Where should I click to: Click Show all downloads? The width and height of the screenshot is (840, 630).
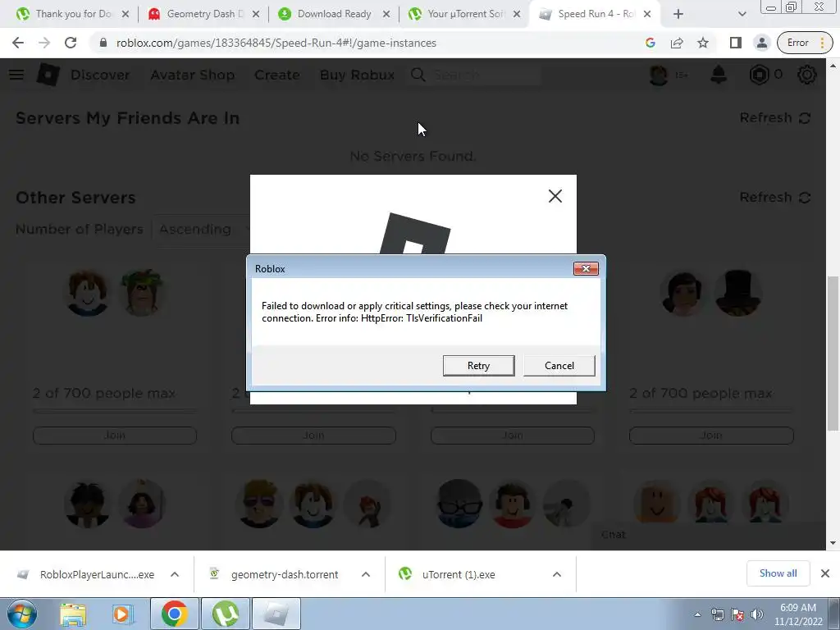pos(778,573)
